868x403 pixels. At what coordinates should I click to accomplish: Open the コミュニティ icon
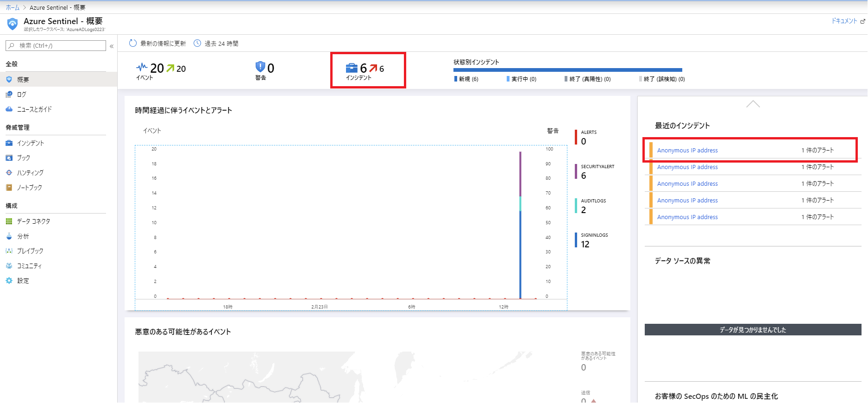tap(9, 266)
